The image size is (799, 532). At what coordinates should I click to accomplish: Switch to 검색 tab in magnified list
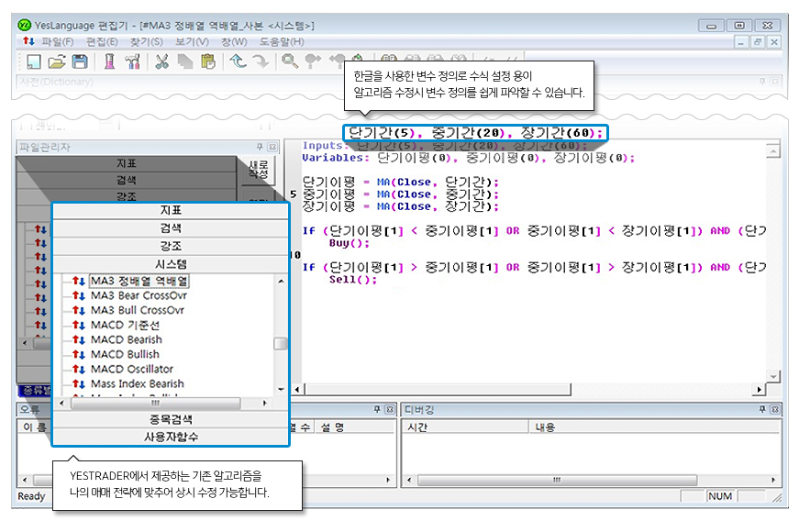[x=171, y=228]
